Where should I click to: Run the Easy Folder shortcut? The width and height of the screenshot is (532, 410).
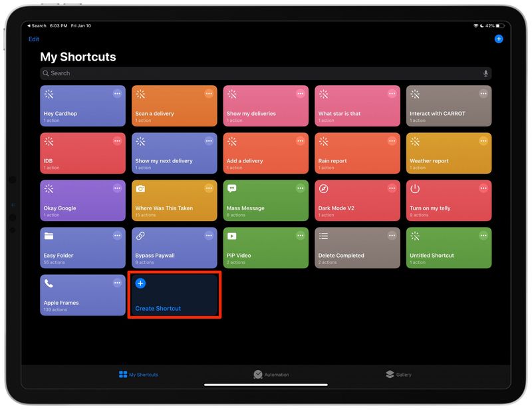(x=82, y=248)
